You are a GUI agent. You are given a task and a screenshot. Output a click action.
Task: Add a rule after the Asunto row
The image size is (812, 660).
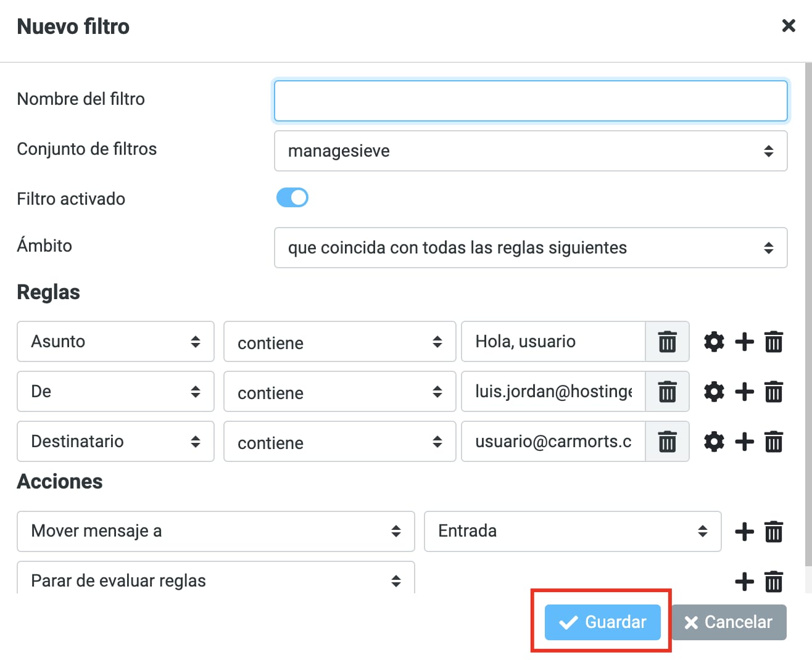744,342
